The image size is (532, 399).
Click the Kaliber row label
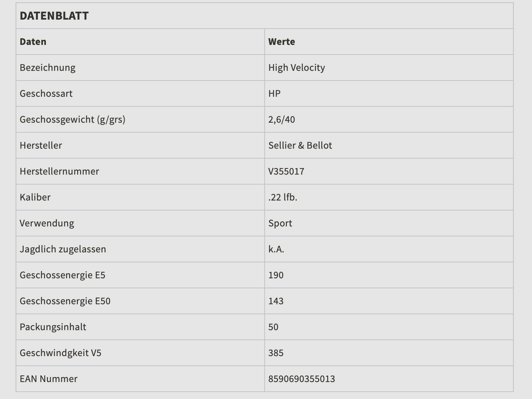point(35,197)
